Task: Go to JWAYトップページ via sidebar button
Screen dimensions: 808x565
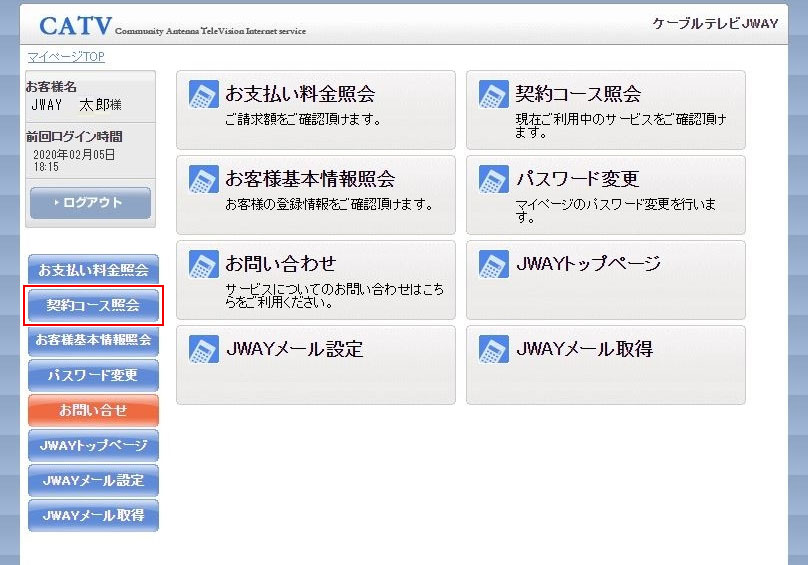Action: pos(93,445)
